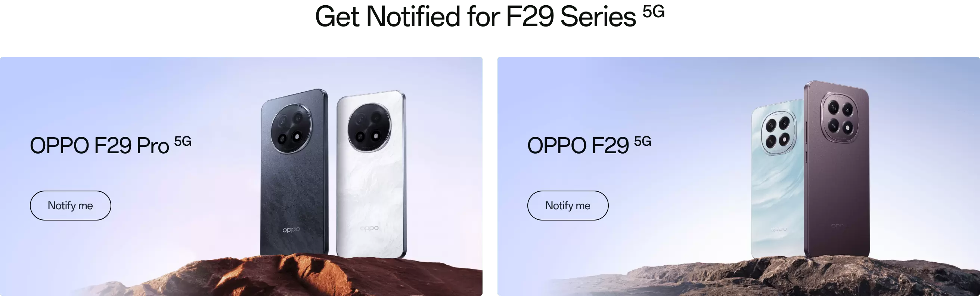Click Notify me for OPPO F29 Pro
The image size is (980, 296).
(x=70, y=206)
